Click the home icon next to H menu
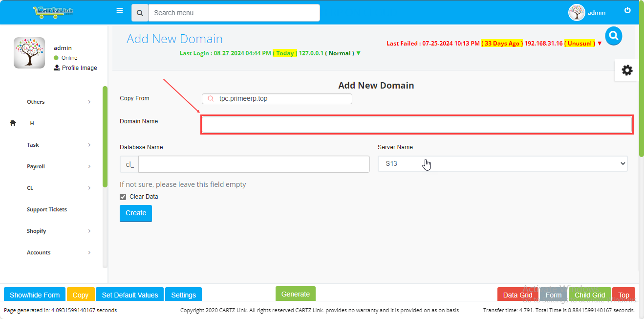 coord(13,123)
